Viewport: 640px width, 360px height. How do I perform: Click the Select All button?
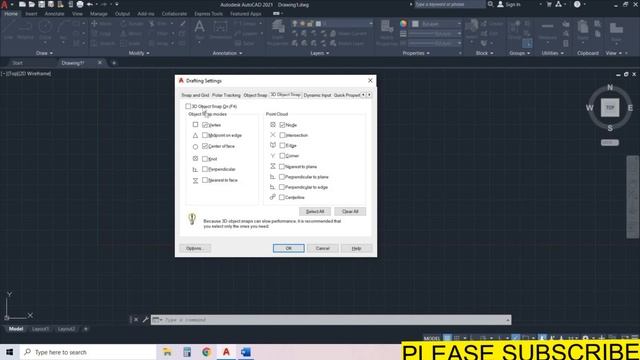[315, 211]
